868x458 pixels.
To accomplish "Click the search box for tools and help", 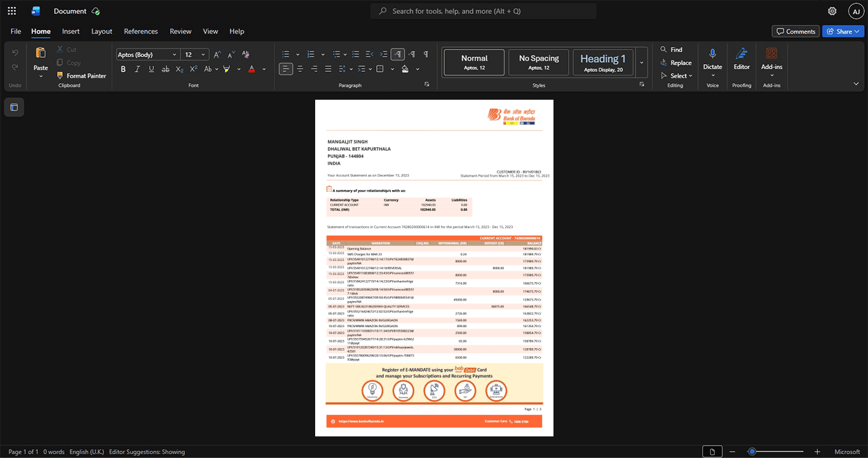I will tap(484, 11).
